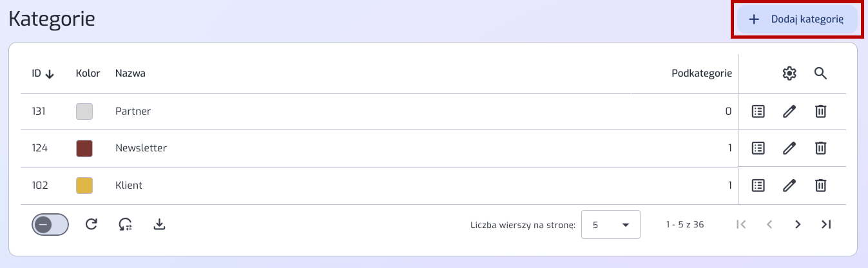Toggle the switch at table bottom
The height and width of the screenshot is (268, 868).
click(x=50, y=224)
